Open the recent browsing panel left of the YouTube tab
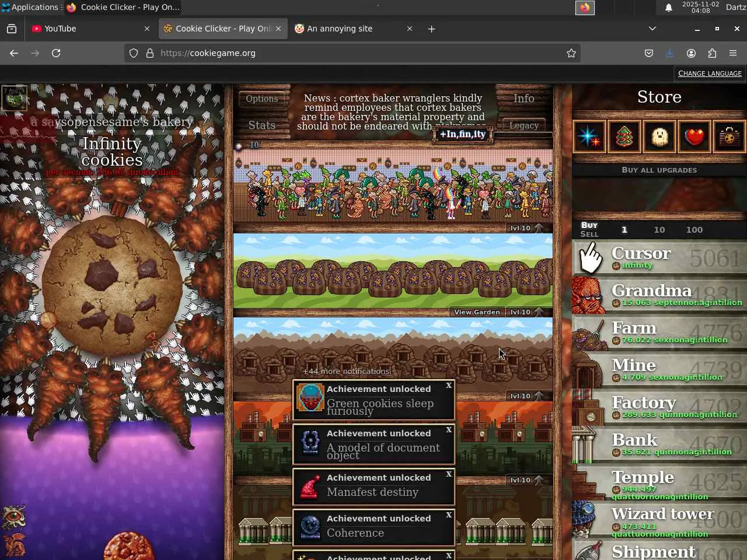Image resolution: width=747 pixels, height=560 pixels. tap(12, 29)
